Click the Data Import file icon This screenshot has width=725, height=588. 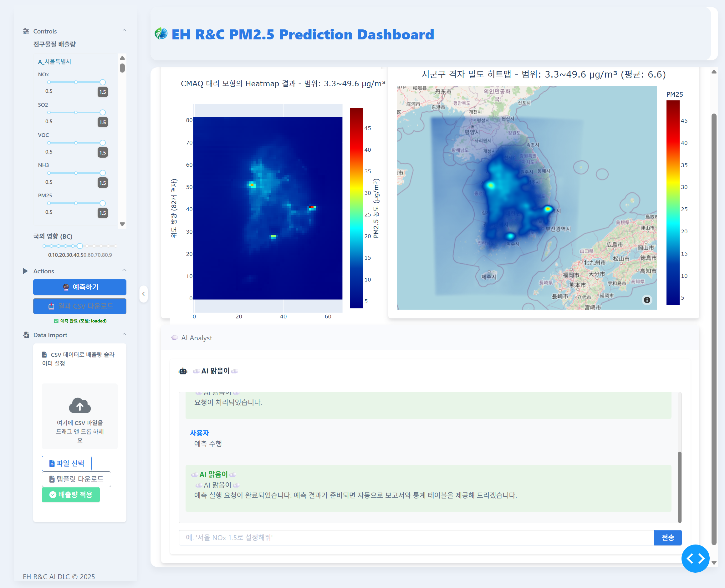[26, 335]
